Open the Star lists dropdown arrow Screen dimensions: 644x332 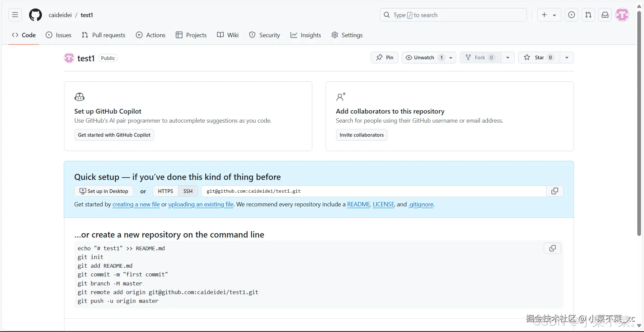point(567,58)
